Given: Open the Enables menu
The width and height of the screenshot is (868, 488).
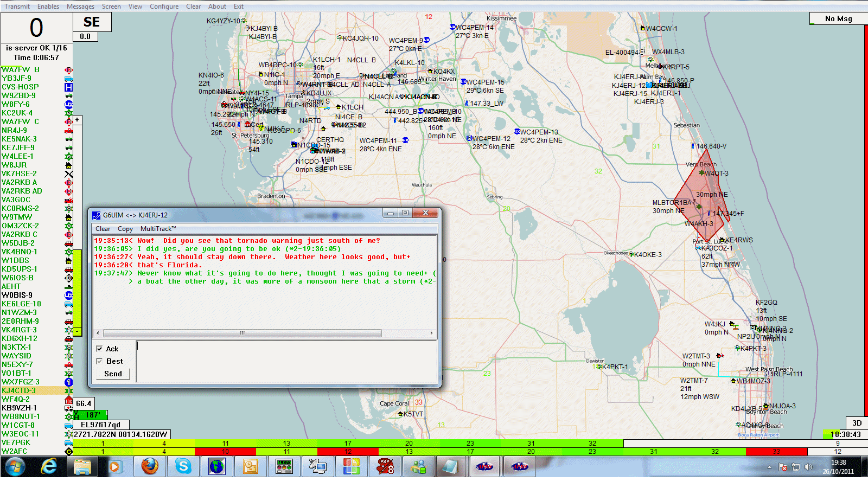Looking at the screenshot, I should point(48,7).
